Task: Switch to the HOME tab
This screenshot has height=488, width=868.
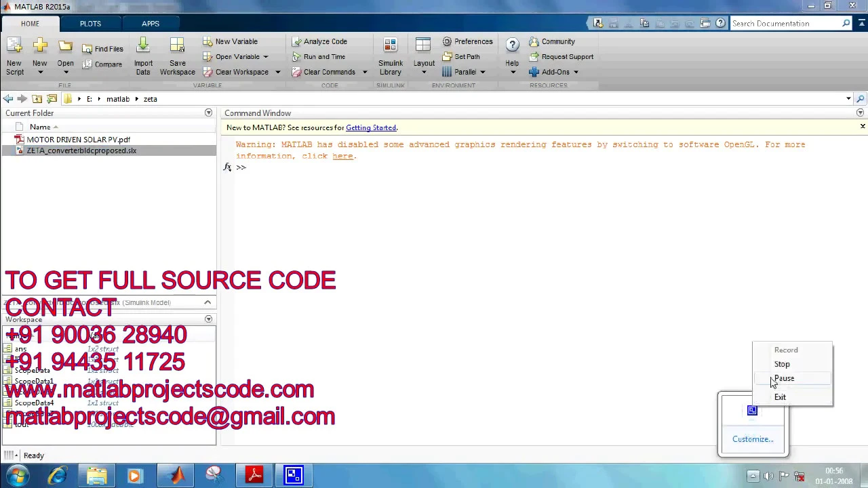Action: [x=30, y=24]
